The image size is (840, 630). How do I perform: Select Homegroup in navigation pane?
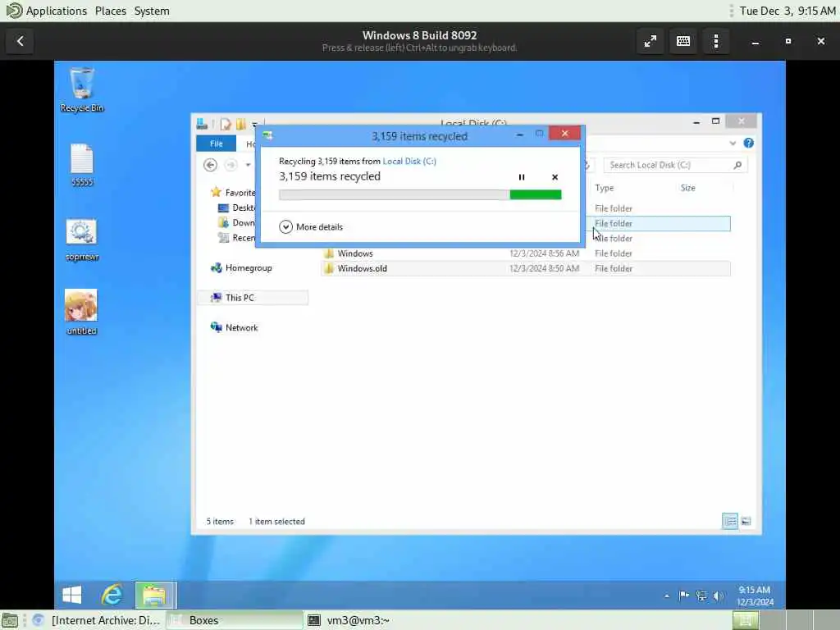242,268
